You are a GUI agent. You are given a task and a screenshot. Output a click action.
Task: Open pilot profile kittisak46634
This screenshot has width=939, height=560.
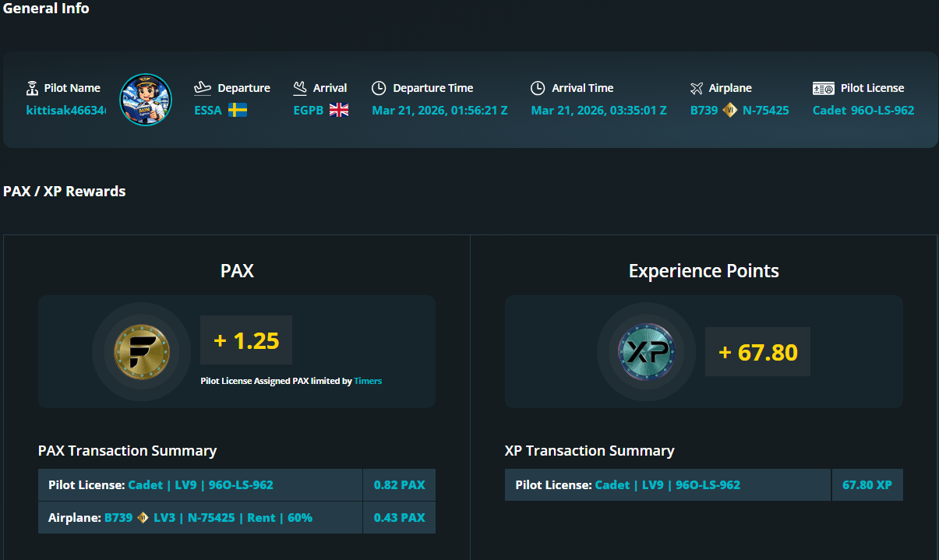tap(65, 110)
